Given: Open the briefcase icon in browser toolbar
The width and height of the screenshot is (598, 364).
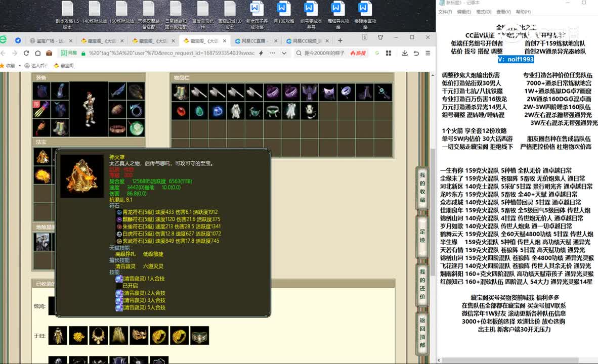Looking at the screenshot, I should [x=49, y=53].
